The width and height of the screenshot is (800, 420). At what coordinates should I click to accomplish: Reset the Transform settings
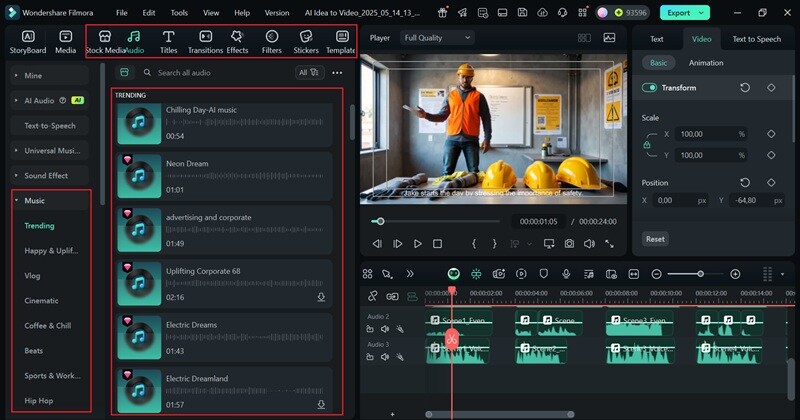click(x=745, y=88)
